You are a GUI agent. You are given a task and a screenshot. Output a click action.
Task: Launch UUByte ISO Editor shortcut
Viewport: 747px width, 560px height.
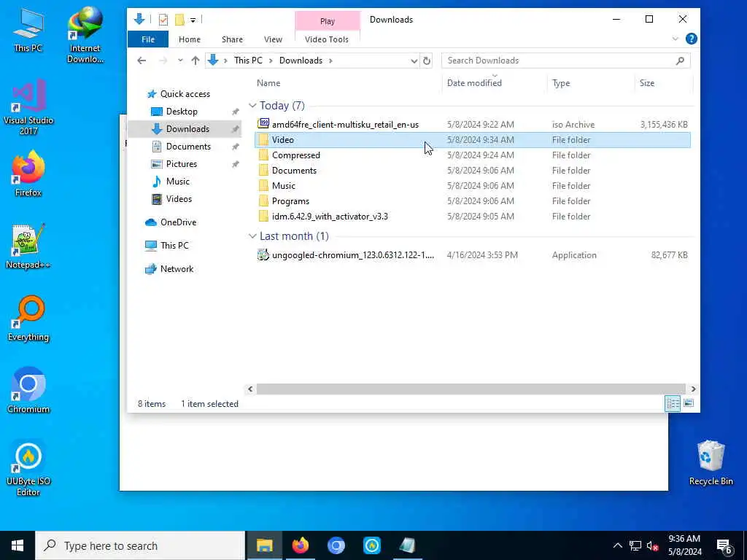tap(28, 468)
